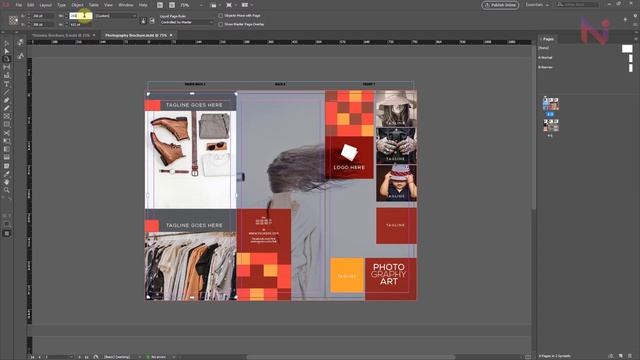Open the Screen Mode dropdown

(x=231, y=5)
